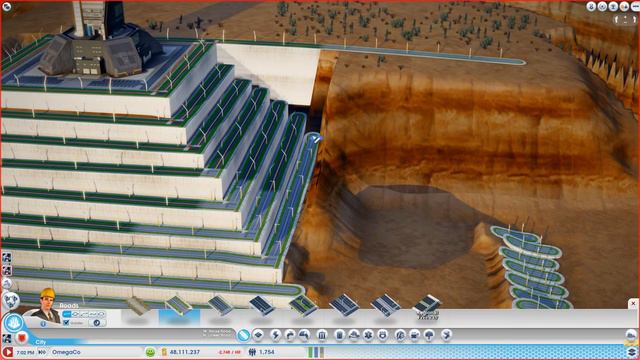Open the Education menu icon

(x=400, y=335)
